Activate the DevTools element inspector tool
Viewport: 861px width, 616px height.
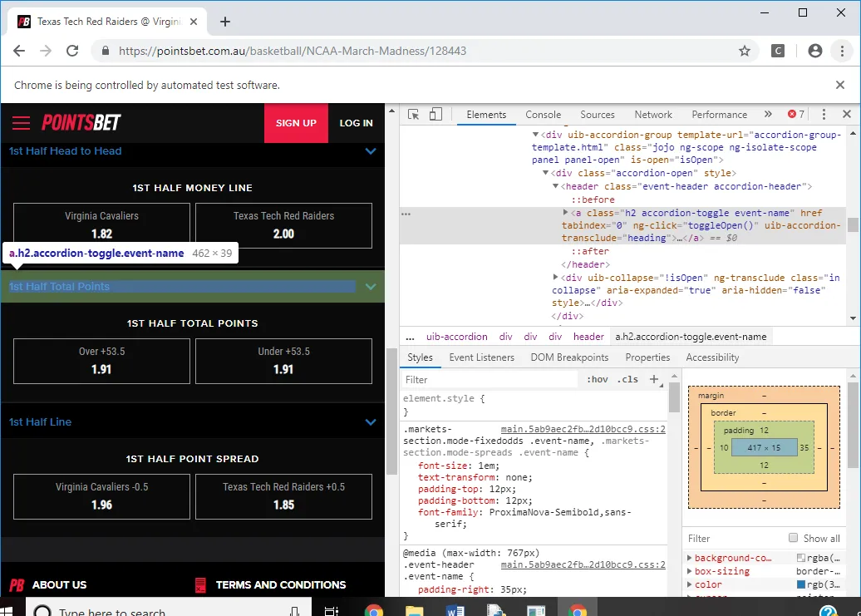tap(414, 114)
